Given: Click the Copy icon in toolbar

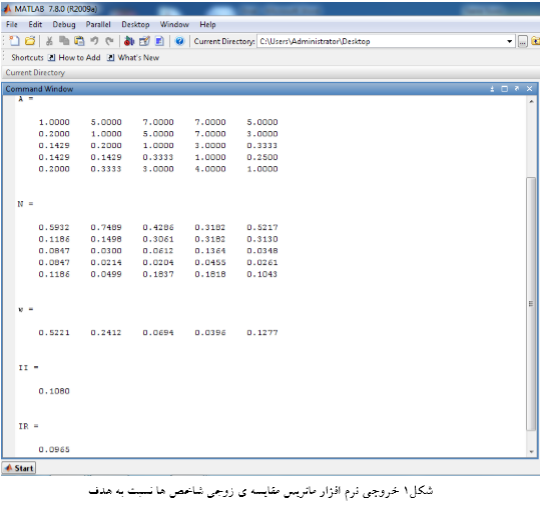Looking at the screenshot, I should 64,41.
